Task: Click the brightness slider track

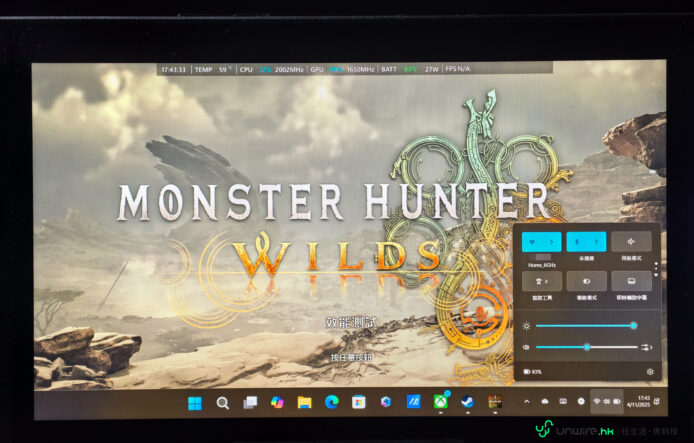Action: click(x=586, y=326)
